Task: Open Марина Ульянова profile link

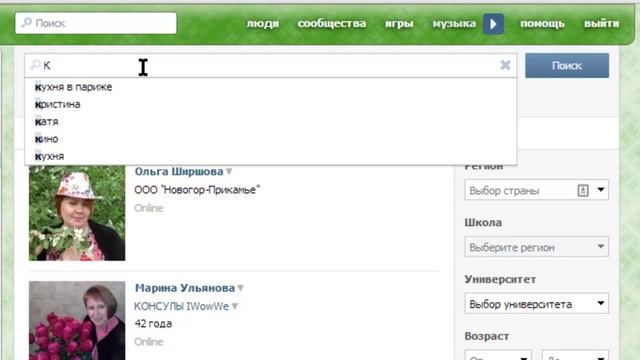Action: [x=185, y=288]
